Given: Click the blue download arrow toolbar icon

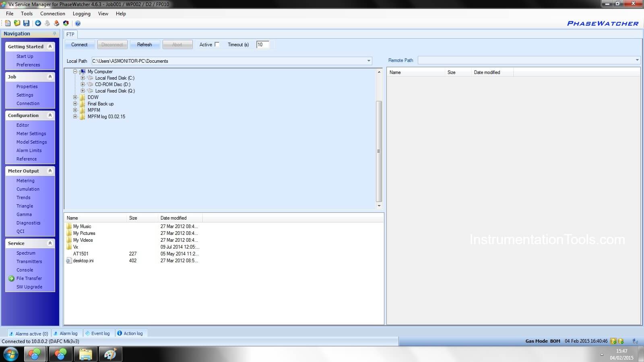Looking at the screenshot, I should [38, 23].
